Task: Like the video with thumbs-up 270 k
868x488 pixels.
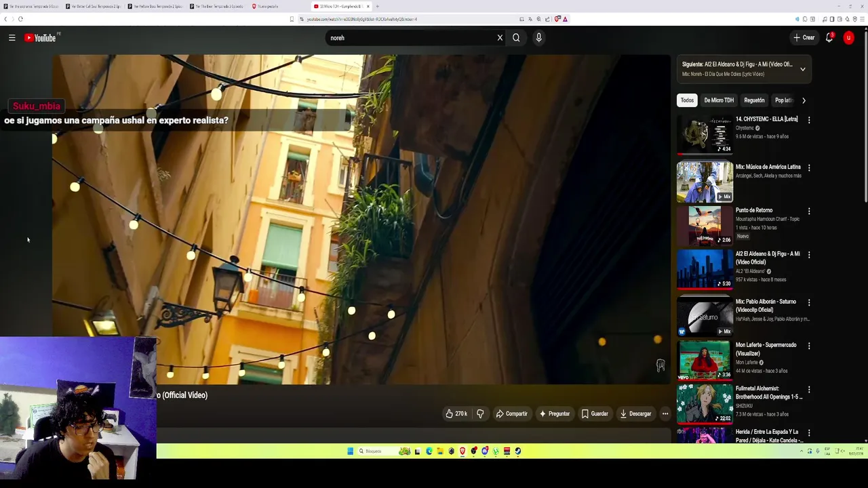Action: click(x=456, y=413)
